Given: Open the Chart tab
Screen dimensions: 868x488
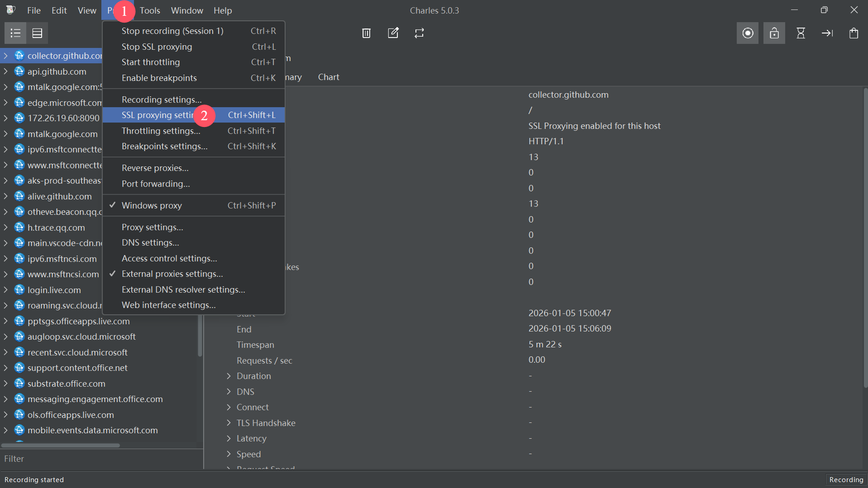Looking at the screenshot, I should click(328, 77).
